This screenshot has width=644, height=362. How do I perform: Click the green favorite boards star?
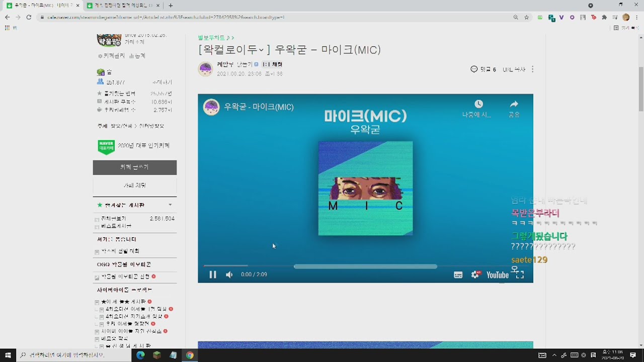tap(100, 205)
